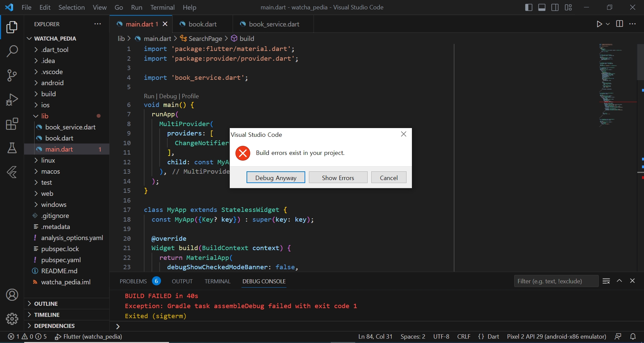Screen dimensions: 644x343
Task: Open README.md in the explorer
Action: point(67,271)
